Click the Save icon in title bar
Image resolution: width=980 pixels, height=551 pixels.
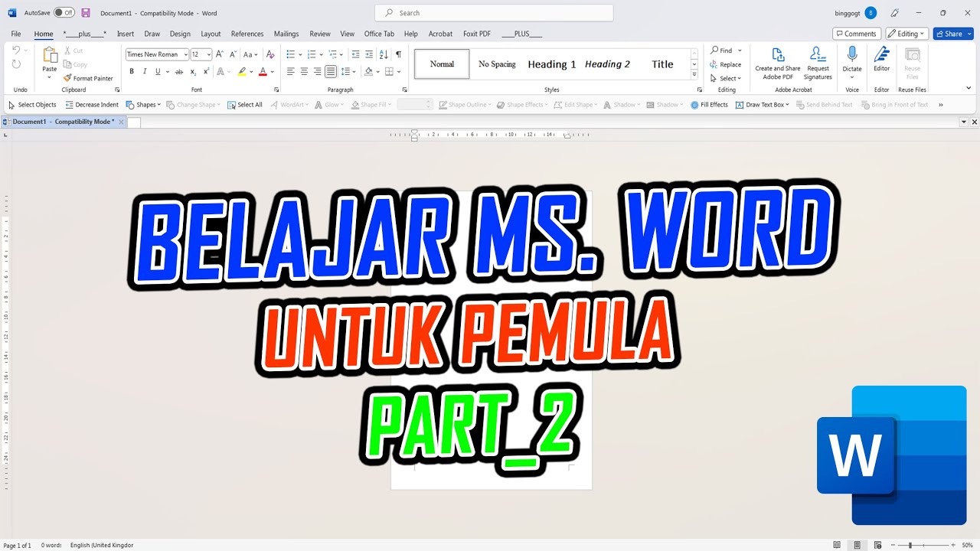pos(86,13)
